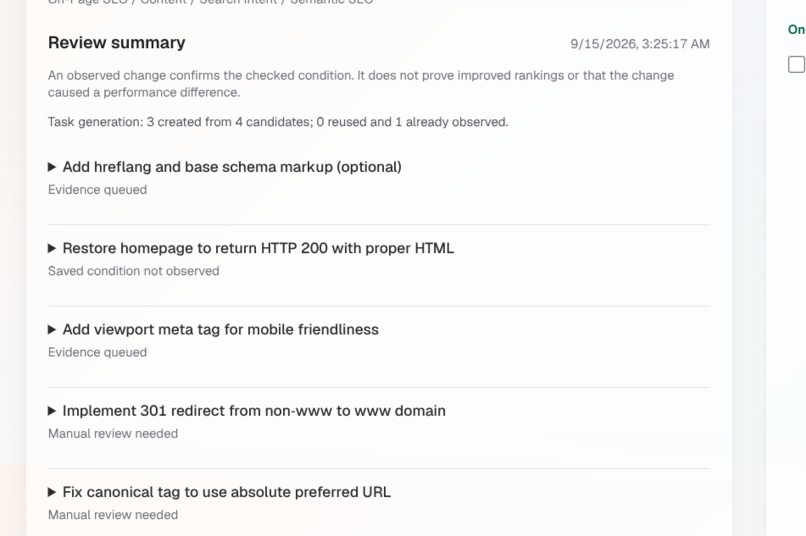
Task: Expand the hreflang and base schema disclosure triangle
Action: point(51,167)
